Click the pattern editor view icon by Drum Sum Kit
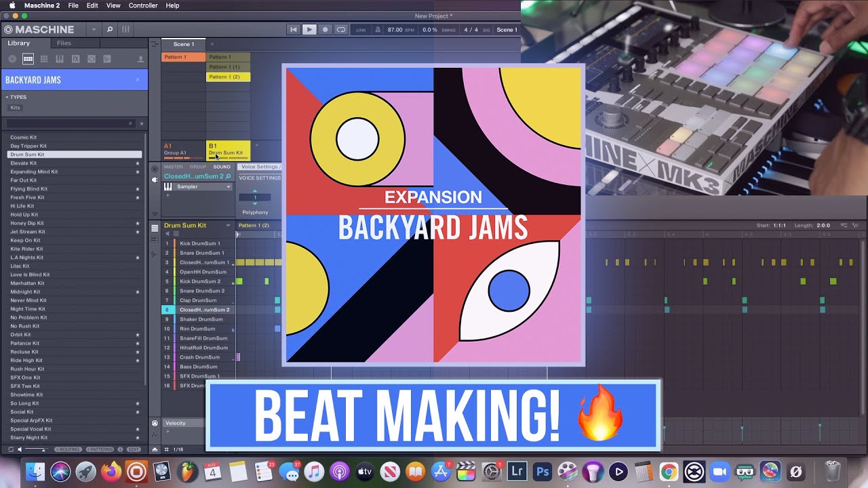This screenshot has width=868, height=488. tap(155, 228)
